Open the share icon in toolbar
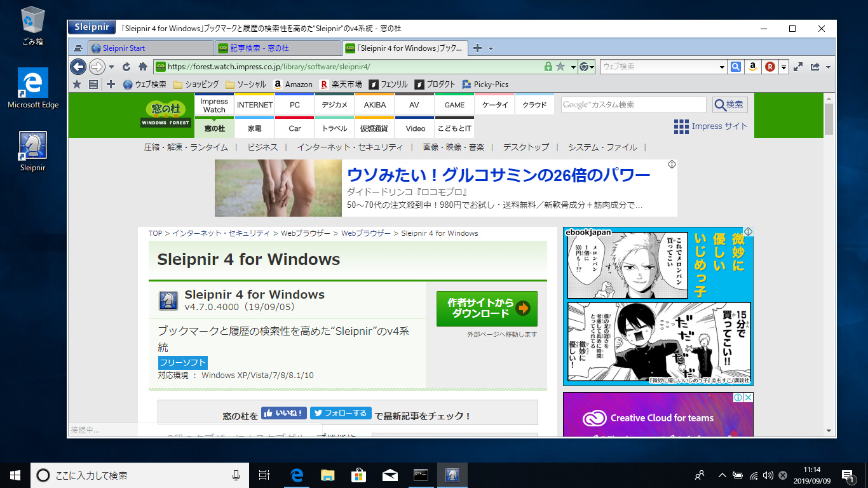Screen dimensions: 868x488 [815, 66]
